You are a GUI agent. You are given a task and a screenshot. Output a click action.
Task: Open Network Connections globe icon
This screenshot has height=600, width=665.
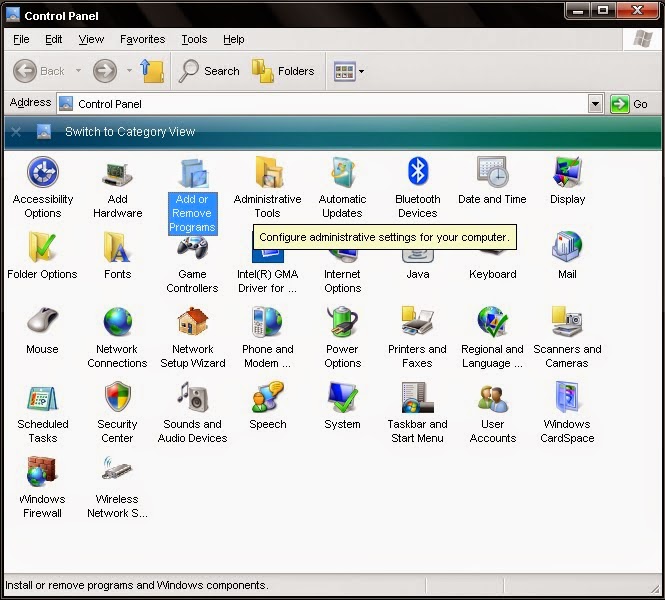click(x=117, y=322)
